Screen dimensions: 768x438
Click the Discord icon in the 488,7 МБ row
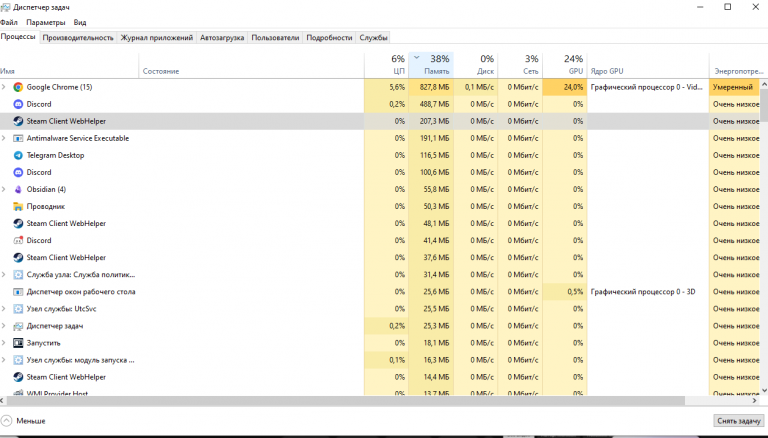click(18, 104)
